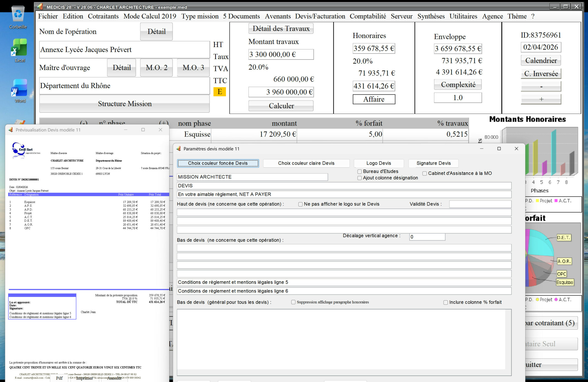Screen dimensions: 588x382
Task: Open the Utilitaires menu
Action: tap(463, 16)
